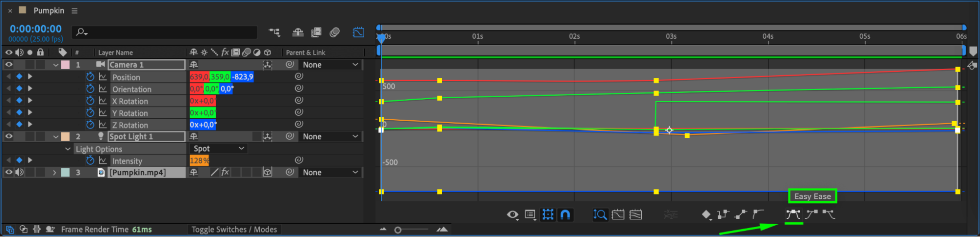Screen dimensions: 980x237
Task: Go to previous Orientation keyframe
Action: pos(8,89)
